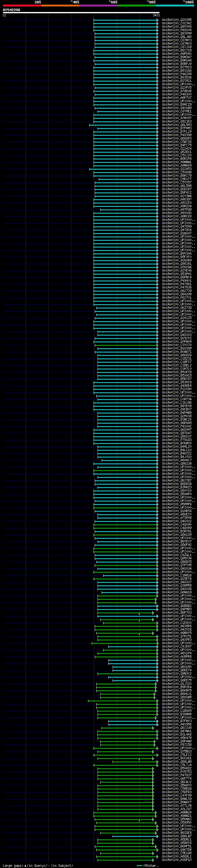The height and width of the screenshot is (868, 197).
Task: Select hit label UniRef100_Q8IIU8
Action: tap(177, 728)
